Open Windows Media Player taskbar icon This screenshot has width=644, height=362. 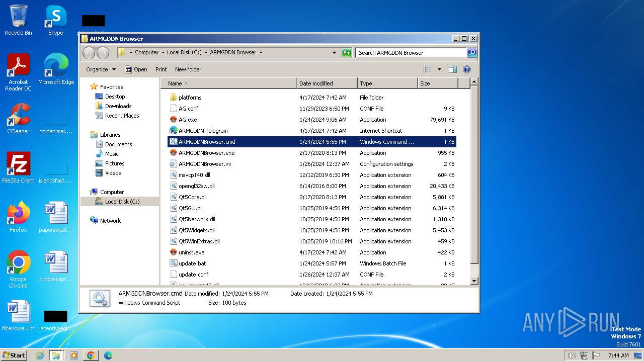[x=74, y=355]
